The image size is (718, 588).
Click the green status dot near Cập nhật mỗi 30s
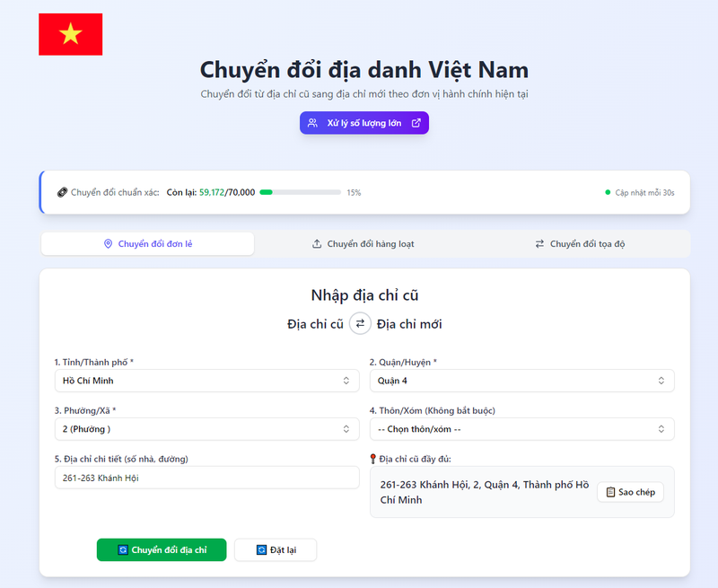pos(608,192)
